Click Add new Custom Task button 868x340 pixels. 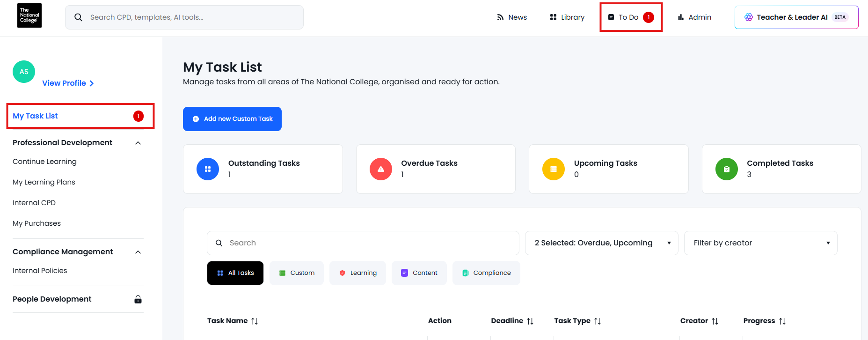pyautogui.click(x=232, y=119)
